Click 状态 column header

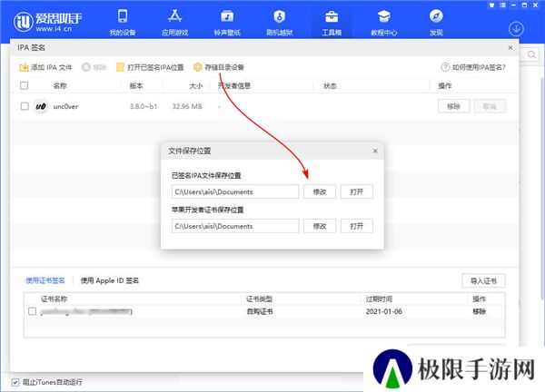tap(330, 86)
